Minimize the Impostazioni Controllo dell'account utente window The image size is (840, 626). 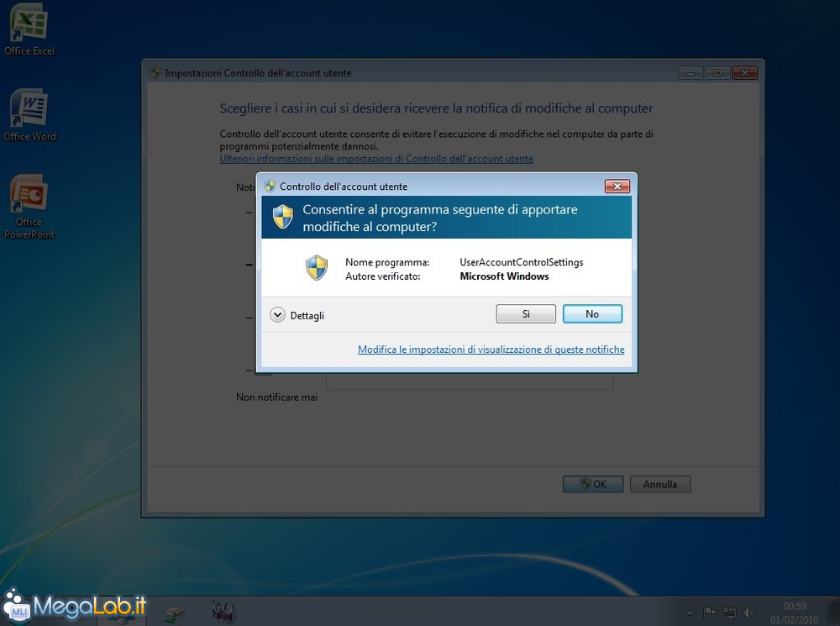[690, 73]
